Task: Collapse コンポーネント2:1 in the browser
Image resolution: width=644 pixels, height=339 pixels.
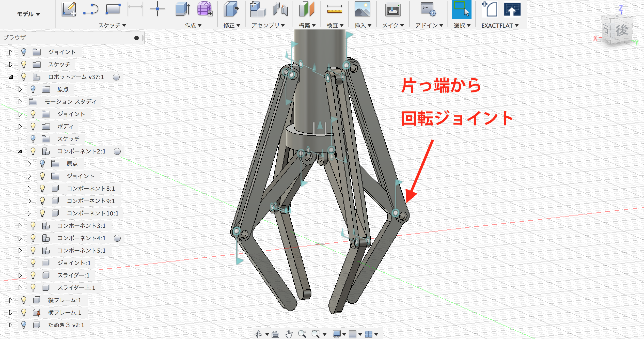Action: pyautogui.click(x=21, y=151)
